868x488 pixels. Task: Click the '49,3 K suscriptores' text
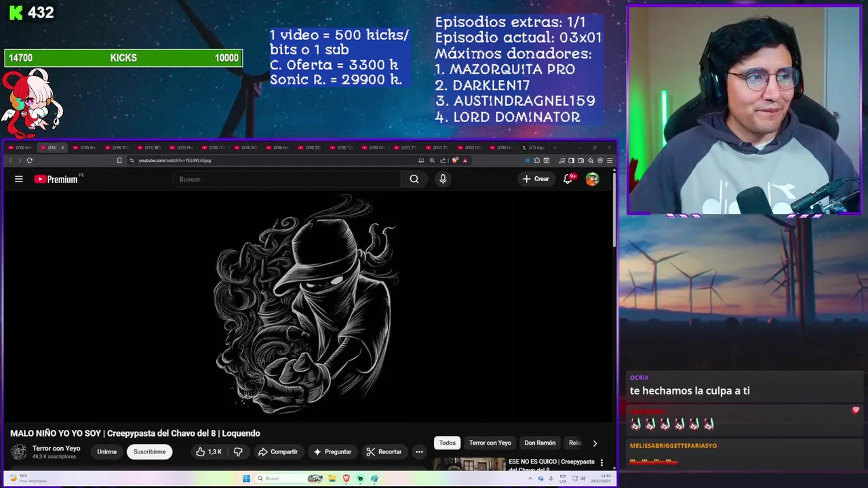coord(54,457)
